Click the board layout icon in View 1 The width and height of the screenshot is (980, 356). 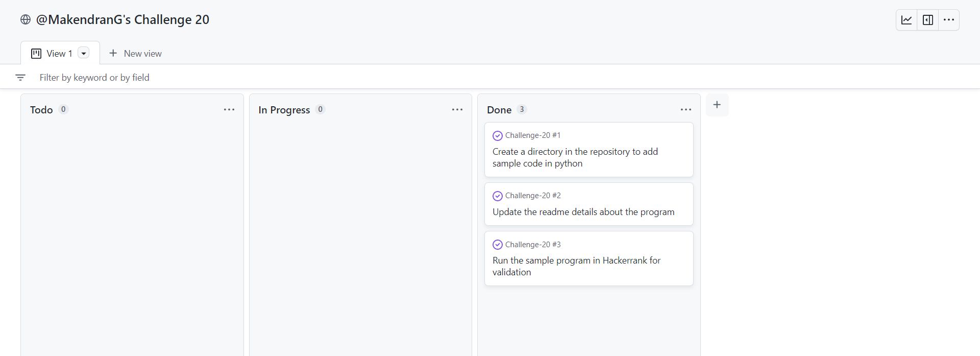[36, 54]
